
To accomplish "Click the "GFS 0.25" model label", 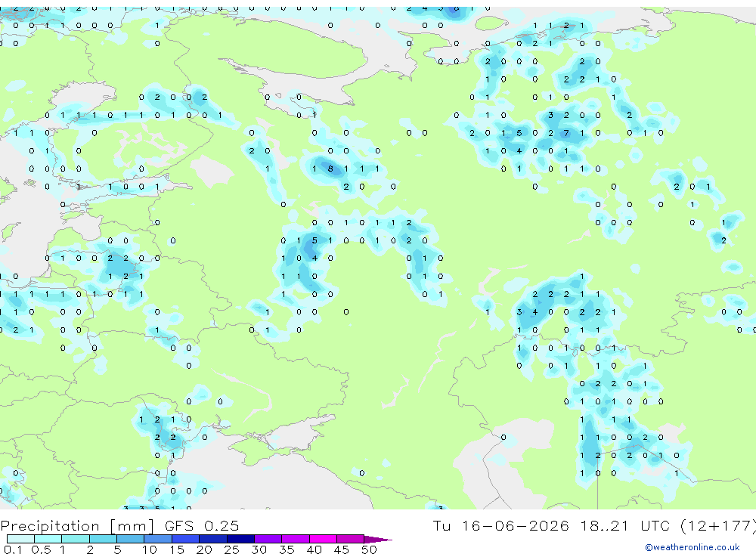I will 202,525.
